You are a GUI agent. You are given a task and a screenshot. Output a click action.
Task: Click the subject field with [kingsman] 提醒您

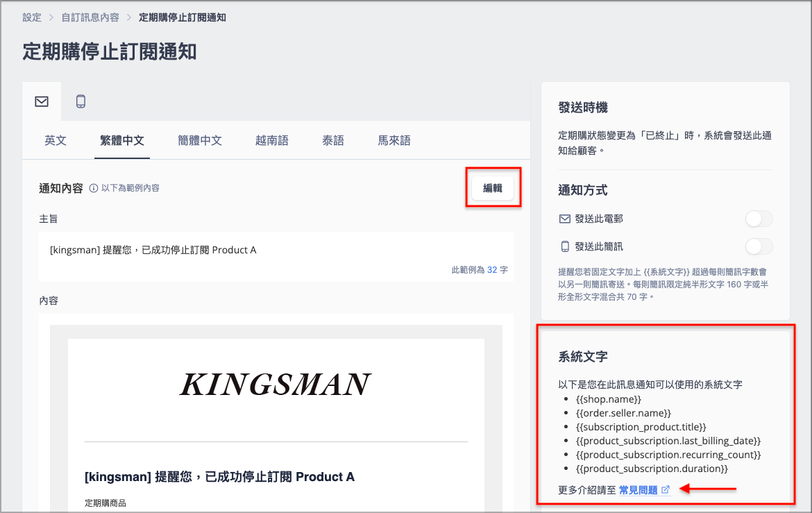[x=276, y=257]
